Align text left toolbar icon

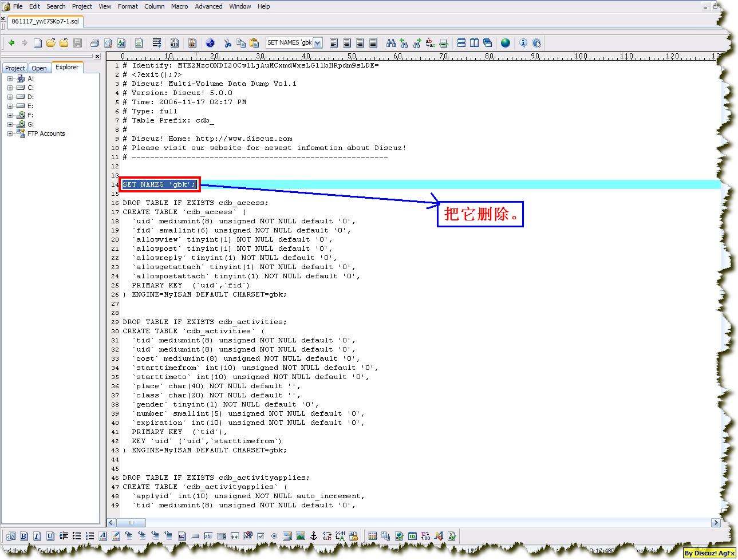[x=334, y=43]
